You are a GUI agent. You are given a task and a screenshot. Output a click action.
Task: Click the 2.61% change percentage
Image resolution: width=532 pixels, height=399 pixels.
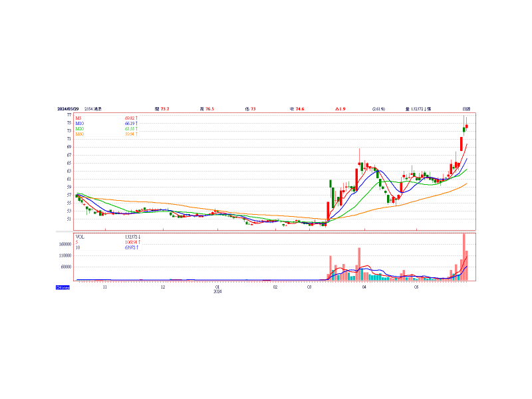click(379, 108)
